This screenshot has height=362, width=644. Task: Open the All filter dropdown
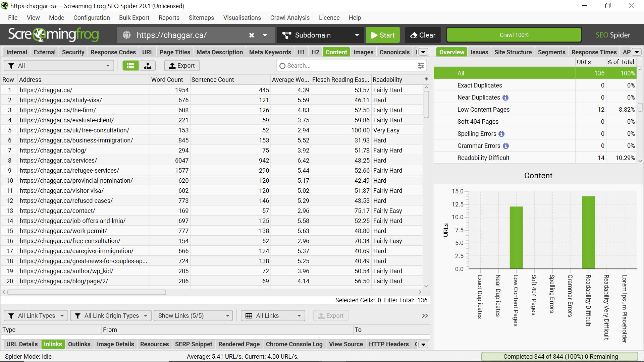point(59,66)
